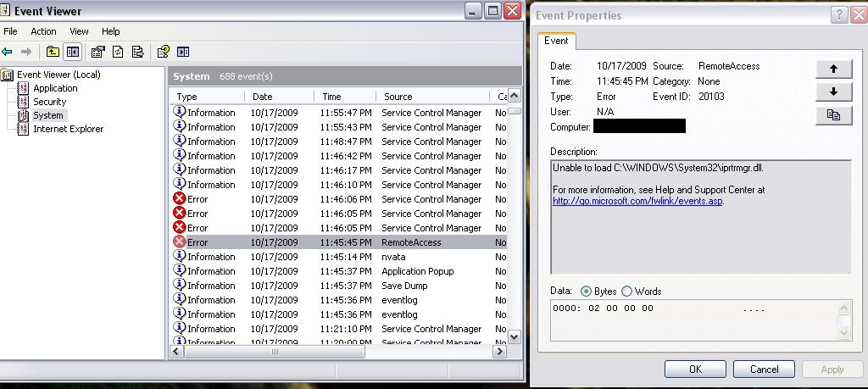The width and height of the screenshot is (868, 389).
Task: Open the go.microsoft.com events.asp link
Action: point(637,201)
